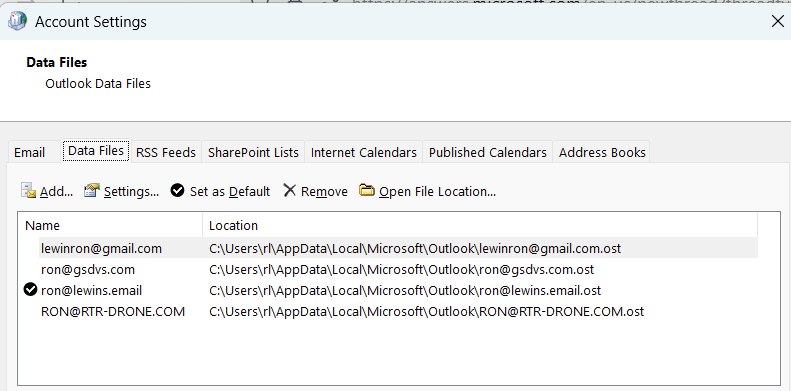The height and width of the screenshot is (391, 791).
Task: Open the RSS Feeds tab
Action: click(x=166, y=152)
